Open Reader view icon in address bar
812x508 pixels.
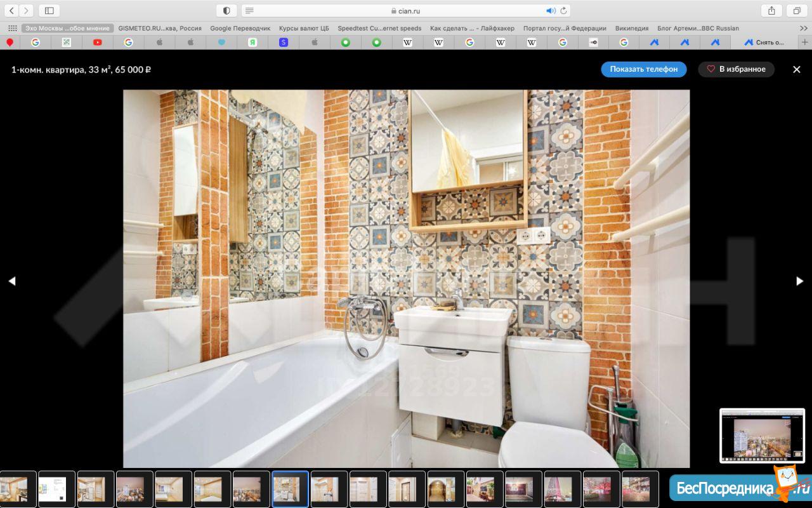249,11
